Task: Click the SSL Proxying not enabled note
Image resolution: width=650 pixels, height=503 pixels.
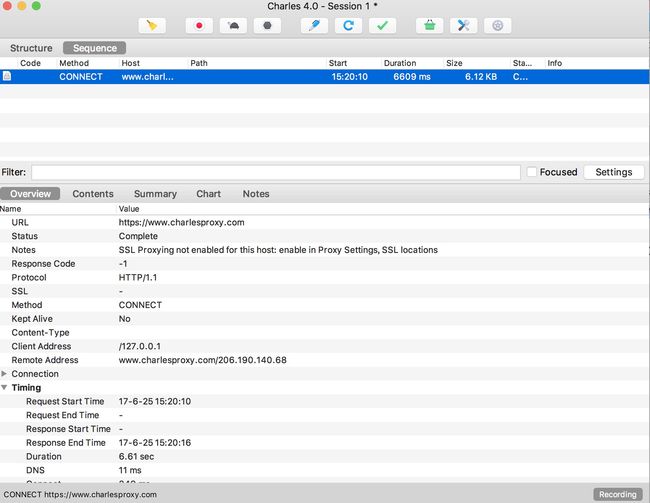Action: (278, 250)
